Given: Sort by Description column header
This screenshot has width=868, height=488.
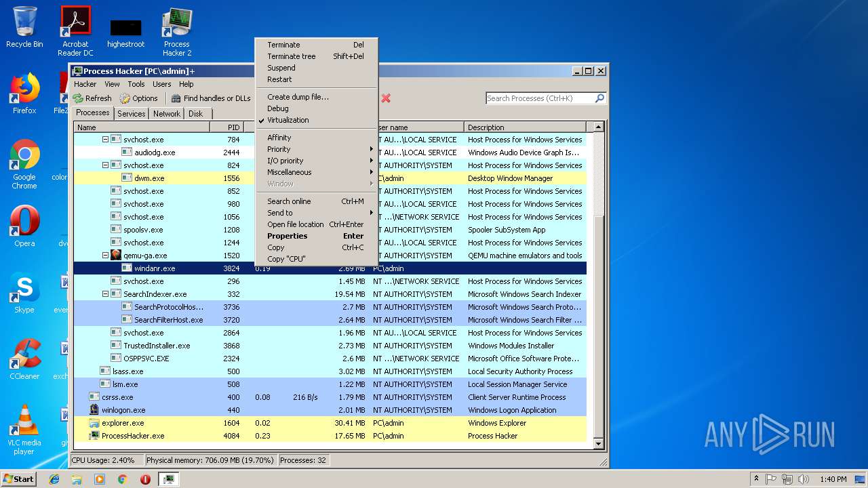Looking at the screenshot, I should pyautogui.click(x=525, y=127).
